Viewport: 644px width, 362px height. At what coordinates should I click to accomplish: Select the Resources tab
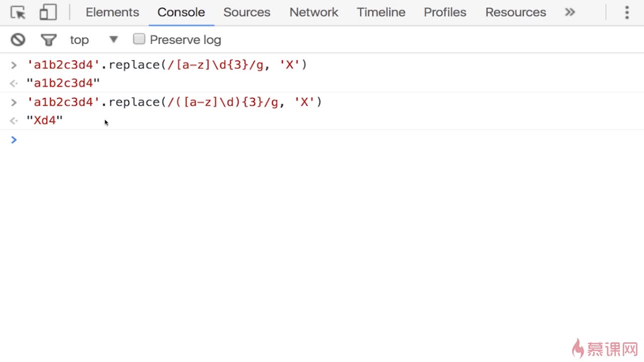(516, 13)
